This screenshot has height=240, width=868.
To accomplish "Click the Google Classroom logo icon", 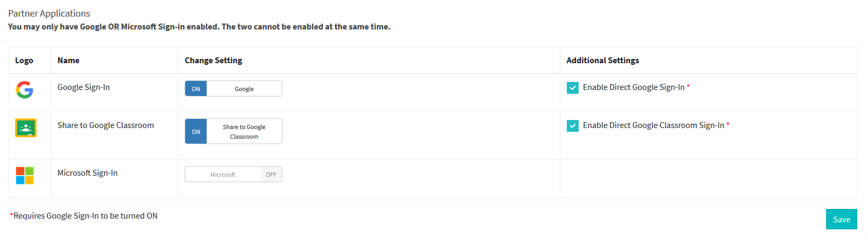I will (x=26, y=128).
